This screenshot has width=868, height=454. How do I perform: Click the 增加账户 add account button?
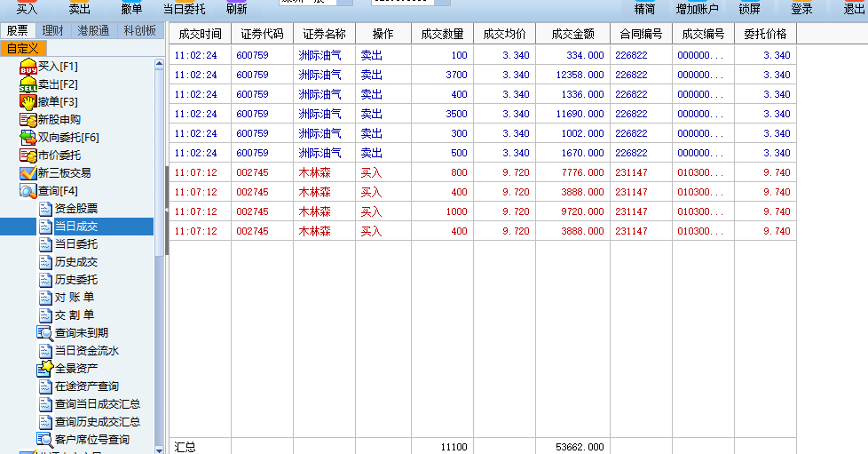(697, 8)
